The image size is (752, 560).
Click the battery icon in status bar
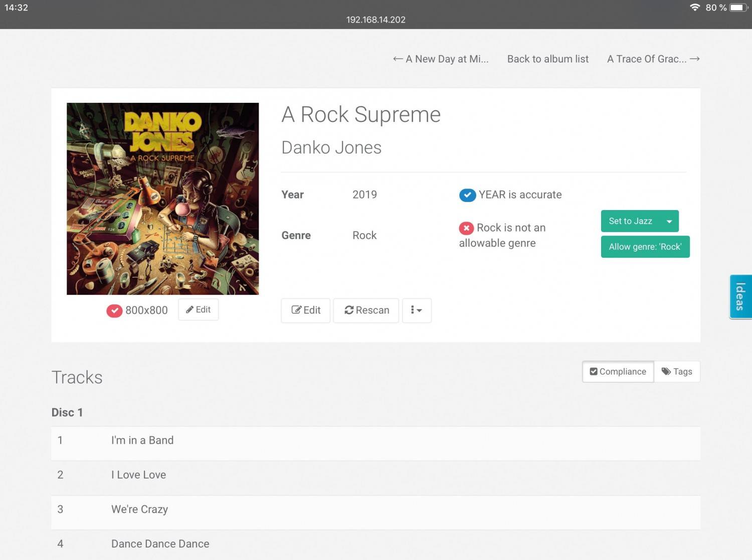pos(739,8)
